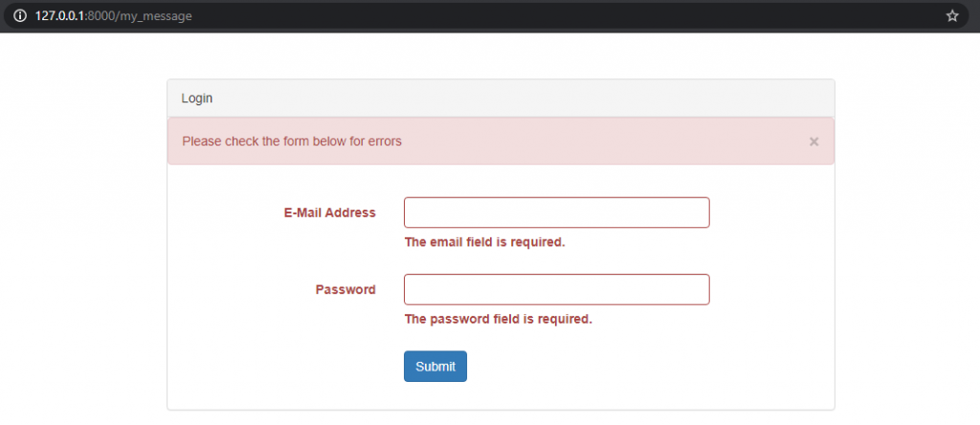Click the "Please check the form below" alert message

point(292,142)
